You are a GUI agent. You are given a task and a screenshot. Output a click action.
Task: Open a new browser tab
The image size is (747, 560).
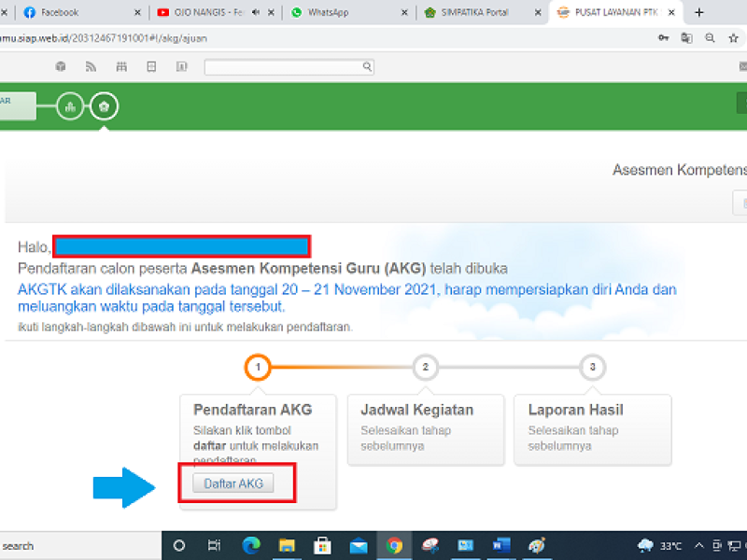pyautogui.click(x=699, y=12)
